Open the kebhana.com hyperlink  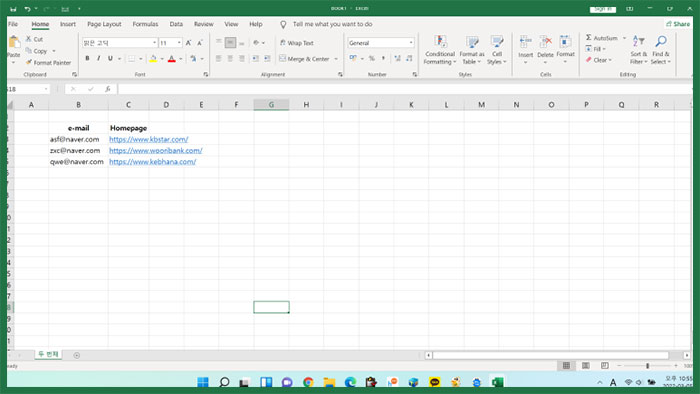(x=153, y=162)
